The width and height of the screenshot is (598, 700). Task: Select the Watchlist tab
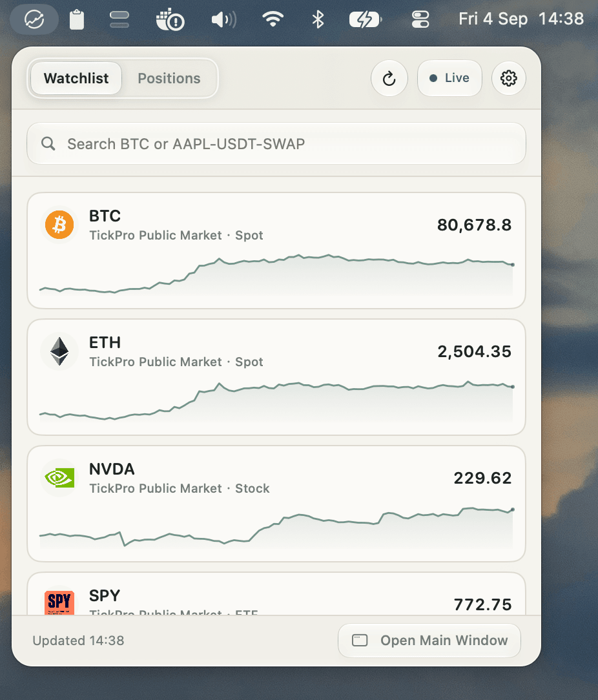pos(76,79)
